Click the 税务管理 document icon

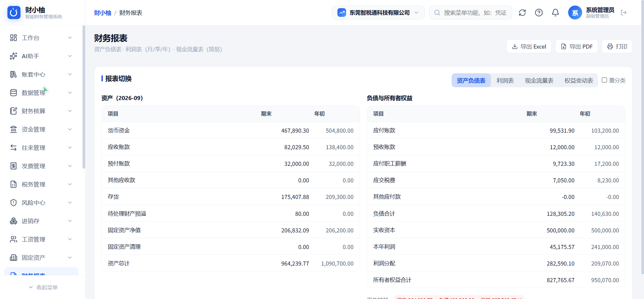(13, 184)
